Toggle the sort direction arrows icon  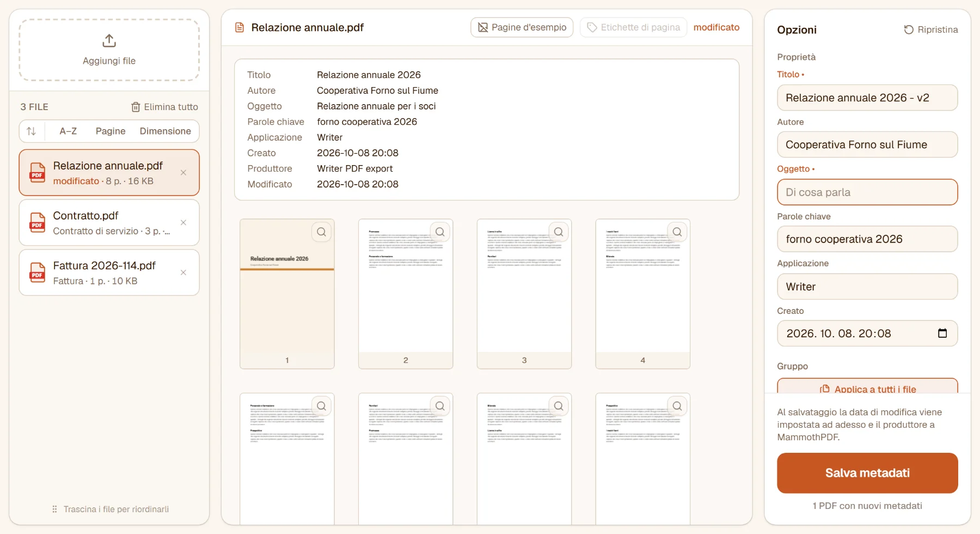[32, 131]
